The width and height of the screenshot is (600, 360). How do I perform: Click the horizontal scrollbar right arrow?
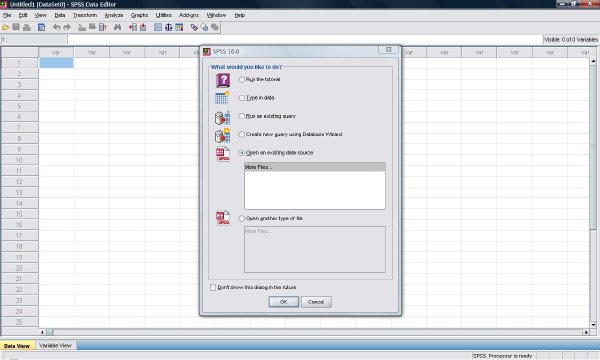(x=586, y=332)
